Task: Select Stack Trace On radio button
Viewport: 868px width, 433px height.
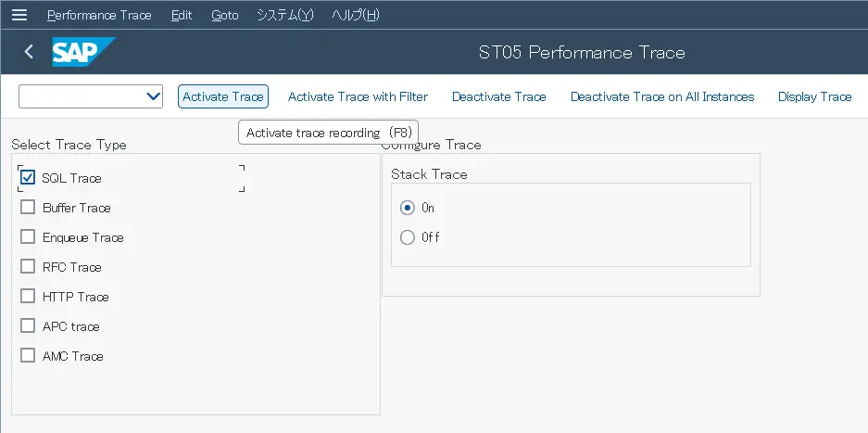Action: pyautogui.click(x=408, y=208)
